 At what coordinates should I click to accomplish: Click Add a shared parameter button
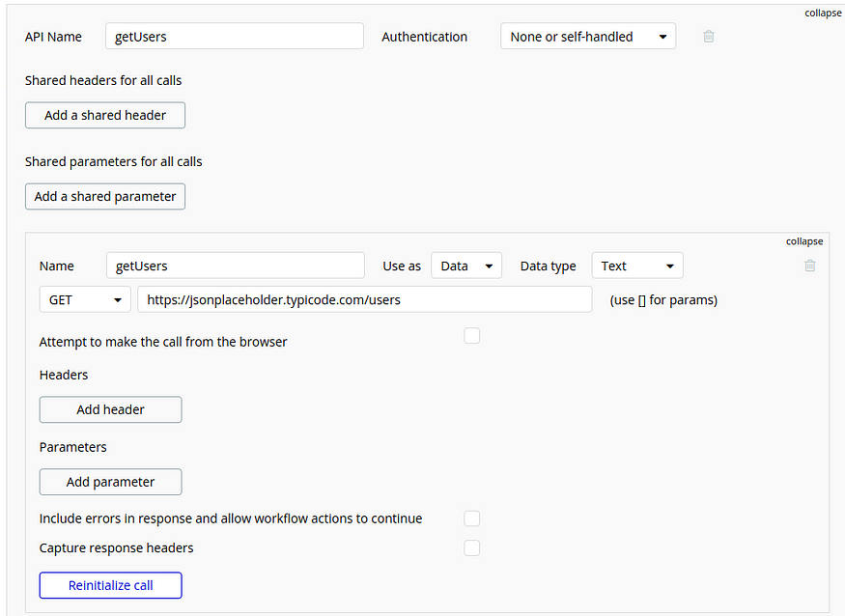point(105,197)
